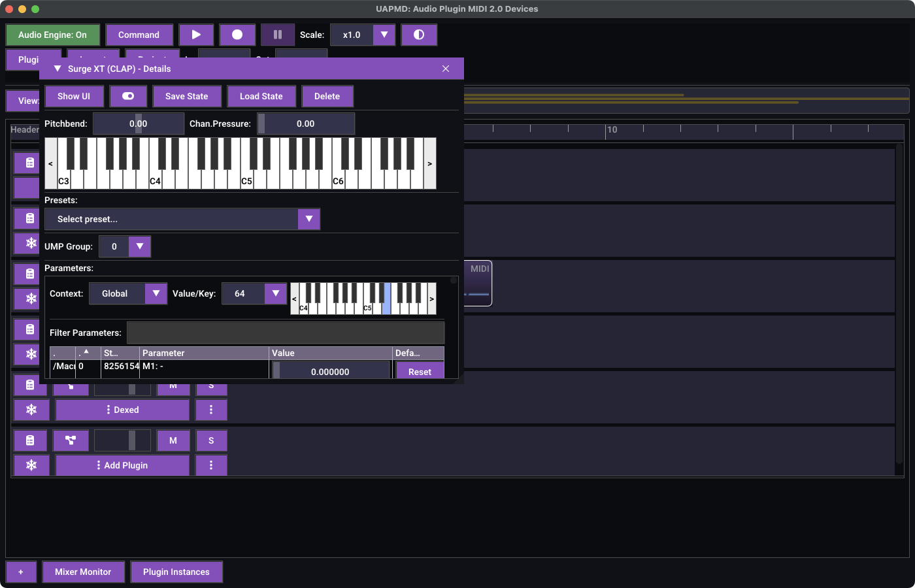
Task: Toggle the light/dark theme half-circle icon
Action: 419,35
